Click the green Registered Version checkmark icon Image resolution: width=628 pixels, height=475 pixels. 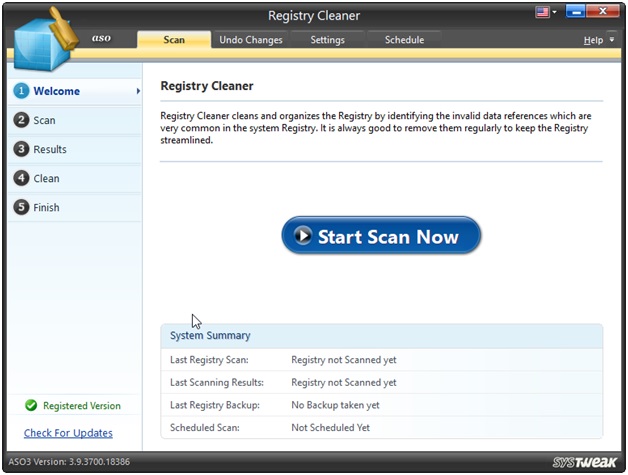[x=30, y=406]
